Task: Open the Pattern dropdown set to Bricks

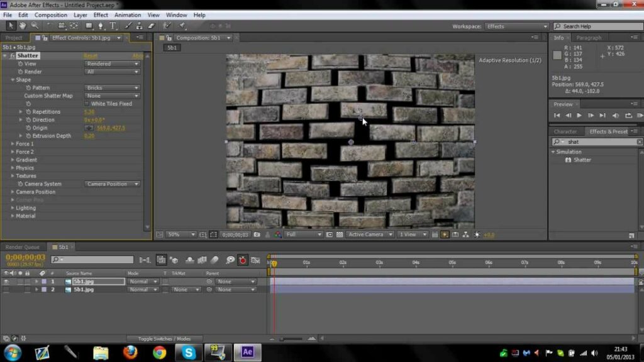Action: point(113,88)
